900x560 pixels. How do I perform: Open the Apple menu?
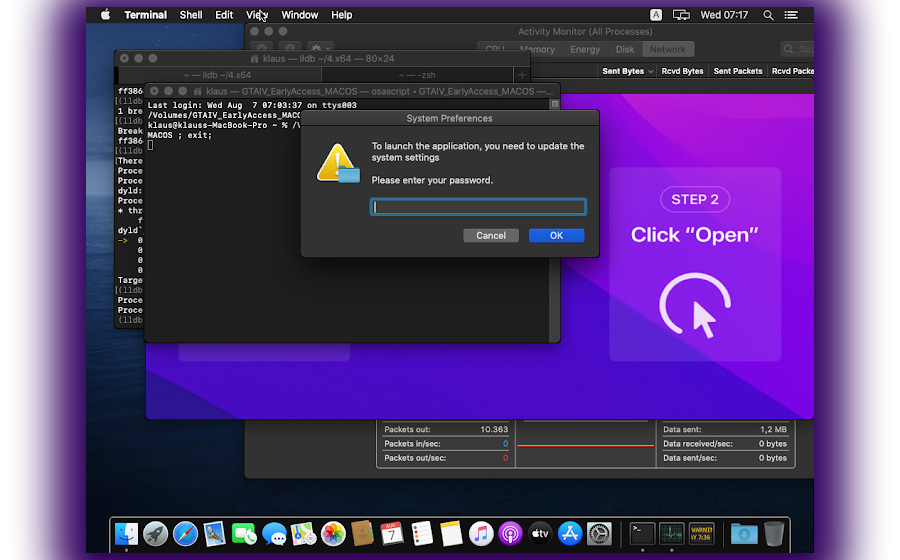pyautogui.click(x=105, y=15)
